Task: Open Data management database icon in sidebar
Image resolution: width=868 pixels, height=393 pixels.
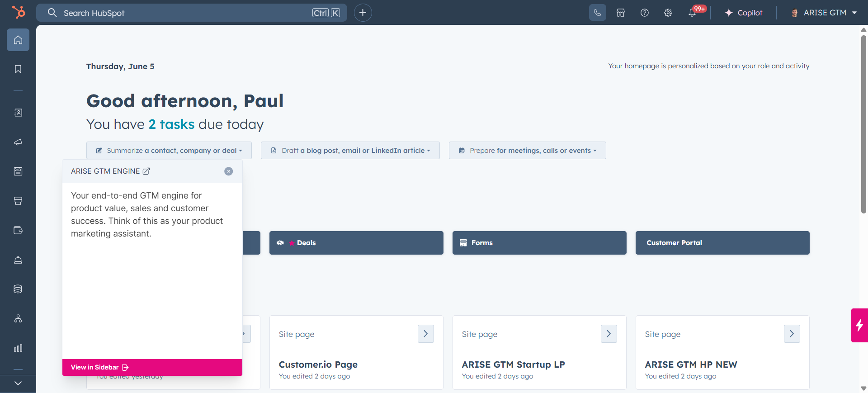Action: coord(18,289)
